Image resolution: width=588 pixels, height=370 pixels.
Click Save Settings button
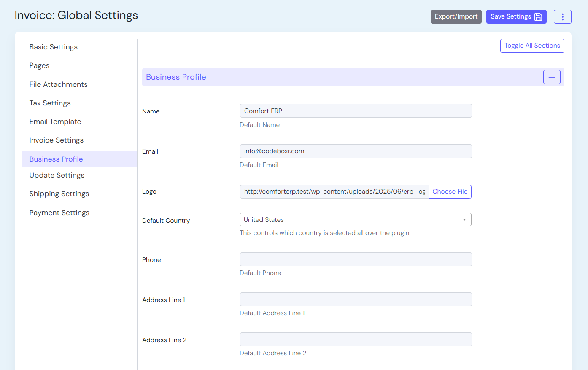tap(516, 17)
